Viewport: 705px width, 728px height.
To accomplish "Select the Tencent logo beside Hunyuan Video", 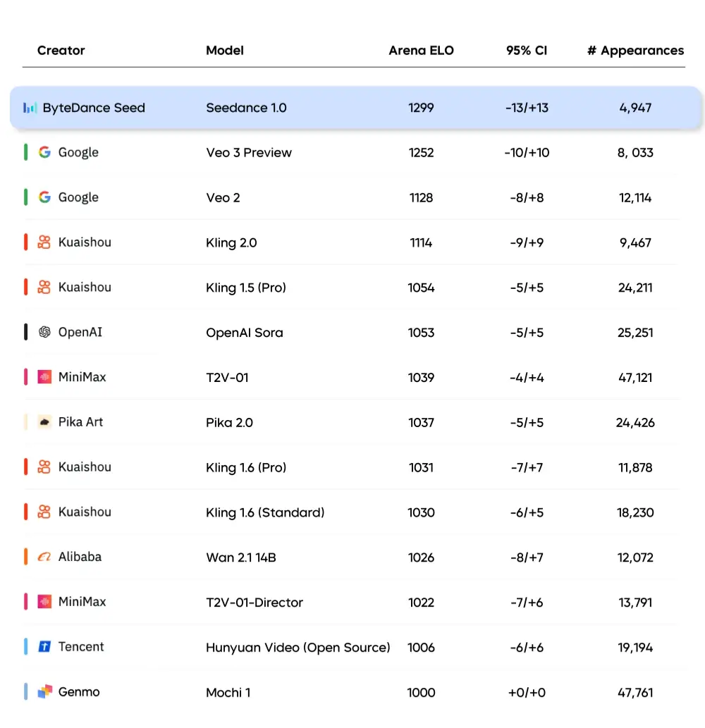I will 45,647.
